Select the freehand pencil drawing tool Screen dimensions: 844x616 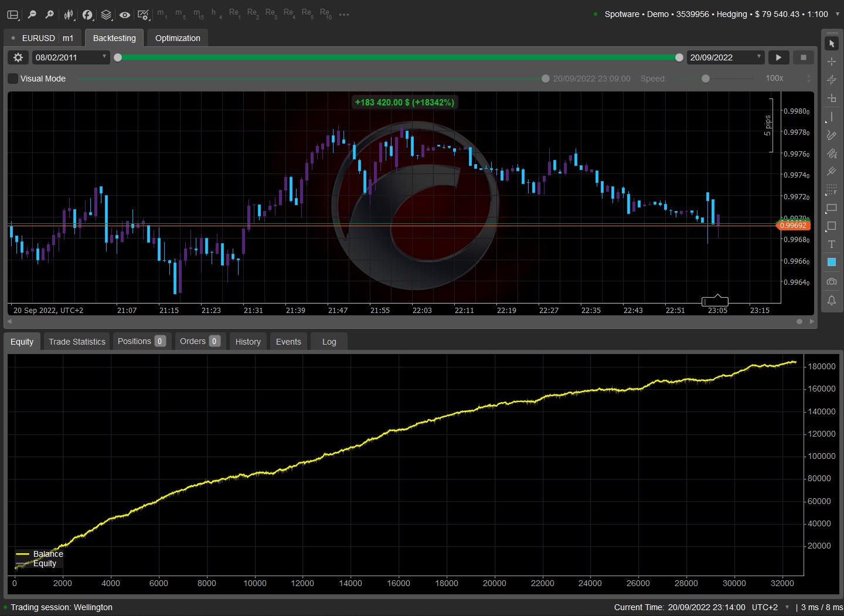[832, 135]
